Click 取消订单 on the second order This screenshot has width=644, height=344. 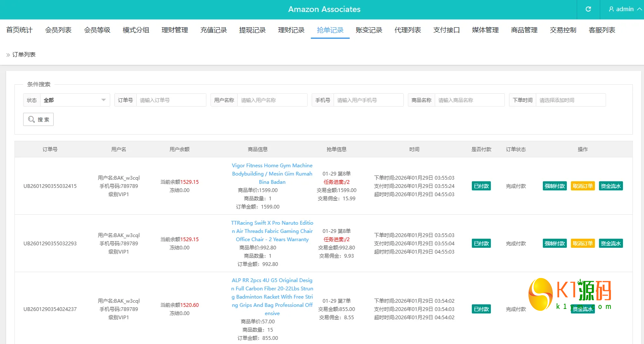[x=582, y=243]
